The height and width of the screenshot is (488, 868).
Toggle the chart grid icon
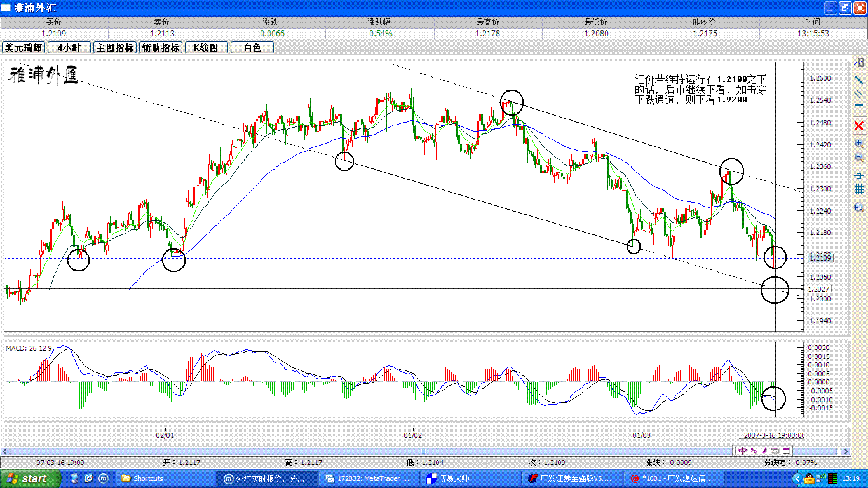859,189
